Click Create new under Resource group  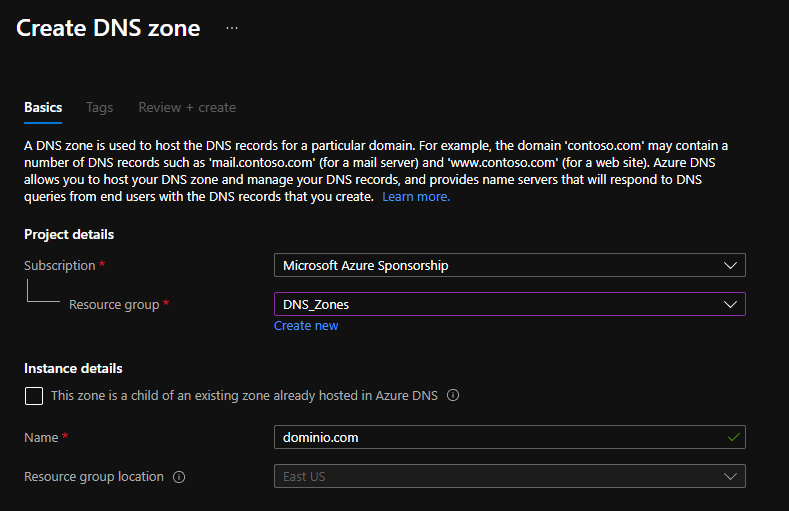pos(306,326)
